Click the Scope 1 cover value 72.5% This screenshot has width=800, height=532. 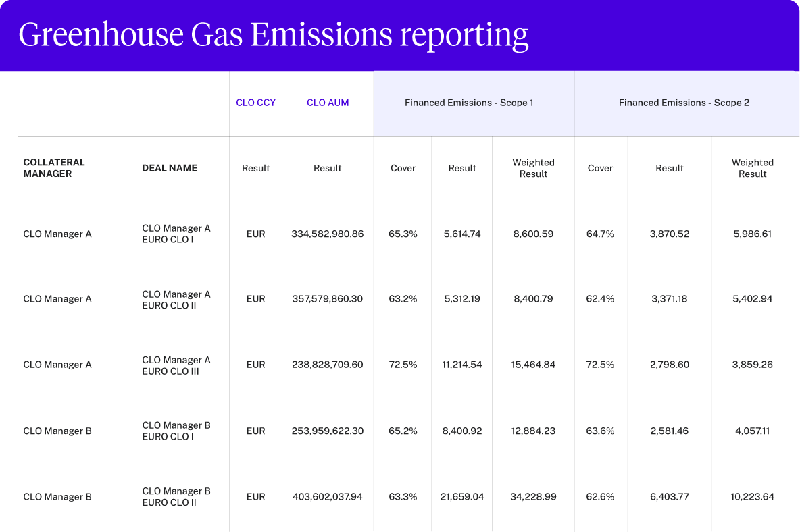point(403,365)
